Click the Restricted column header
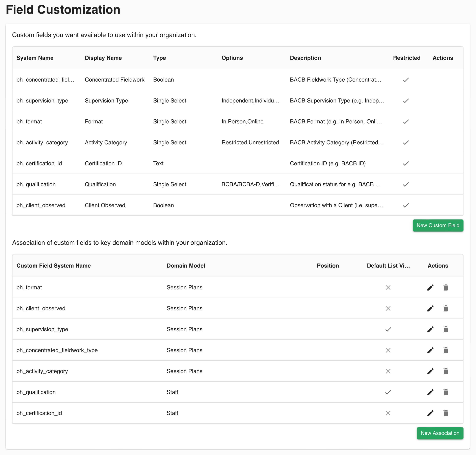The width and height of the screenshot is (476, 455). tap(407, 58)
